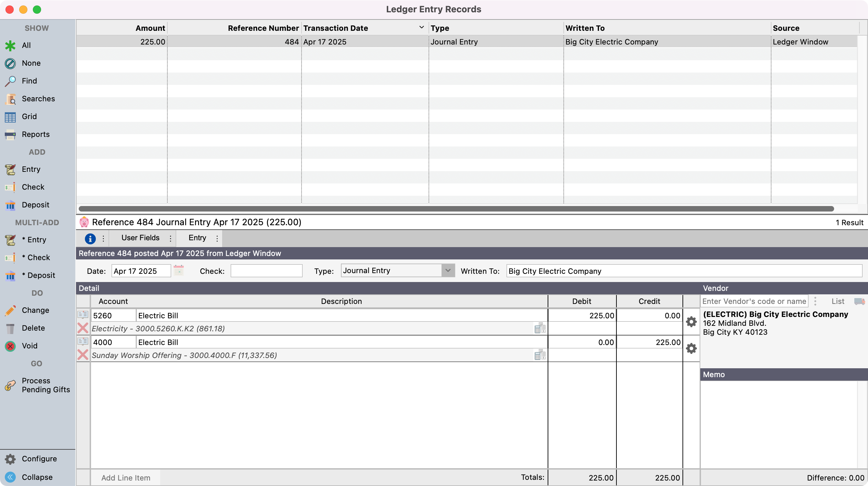Click the Add Line Item button
This screenshot has width=868, height=486.
(x=126, y=478)
